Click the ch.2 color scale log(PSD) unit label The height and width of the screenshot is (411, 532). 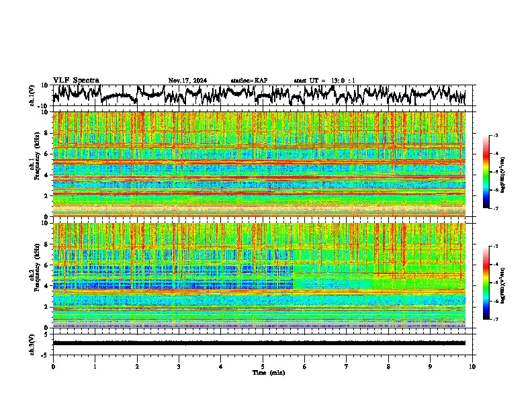503,286
